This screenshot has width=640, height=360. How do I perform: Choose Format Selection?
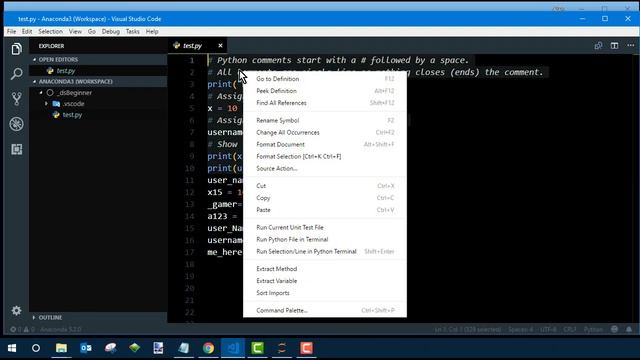pos(325,156)
